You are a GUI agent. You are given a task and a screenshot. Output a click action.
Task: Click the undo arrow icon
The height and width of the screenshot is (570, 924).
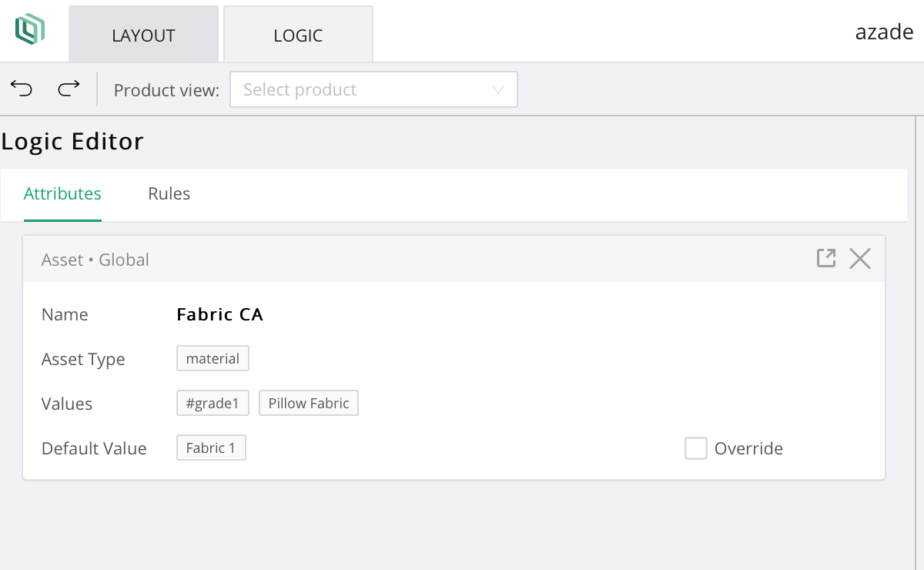pos(22,89)
